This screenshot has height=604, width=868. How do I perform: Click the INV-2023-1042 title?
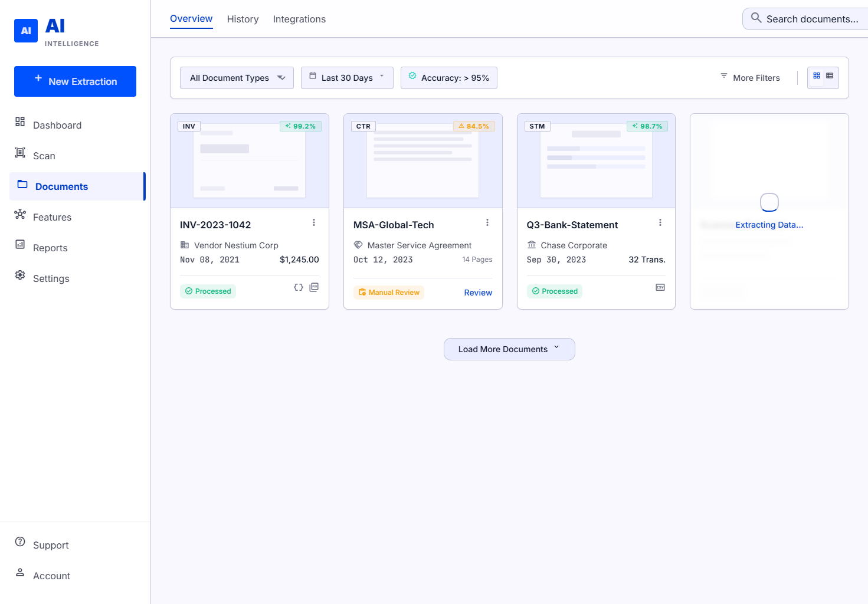(x=215, y=225)
